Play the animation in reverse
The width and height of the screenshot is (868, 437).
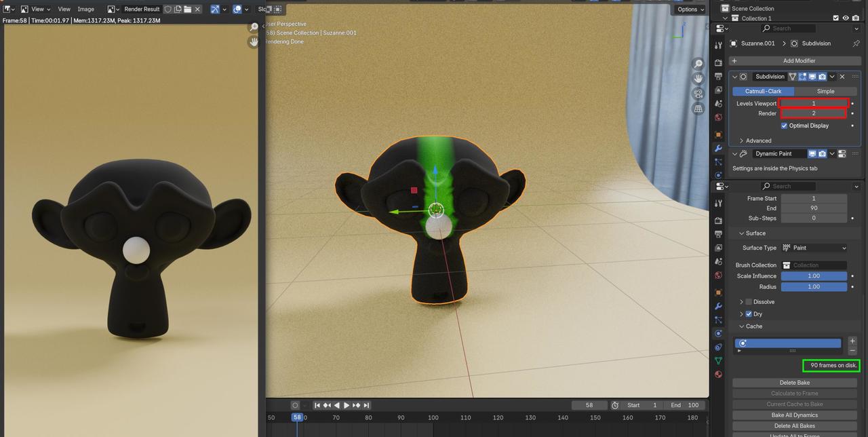[337, 405]
